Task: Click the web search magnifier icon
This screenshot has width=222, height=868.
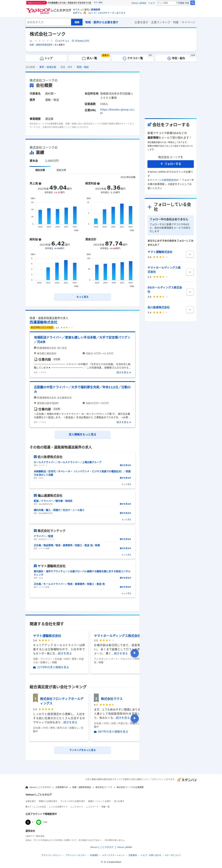Action: coord(193,3)
